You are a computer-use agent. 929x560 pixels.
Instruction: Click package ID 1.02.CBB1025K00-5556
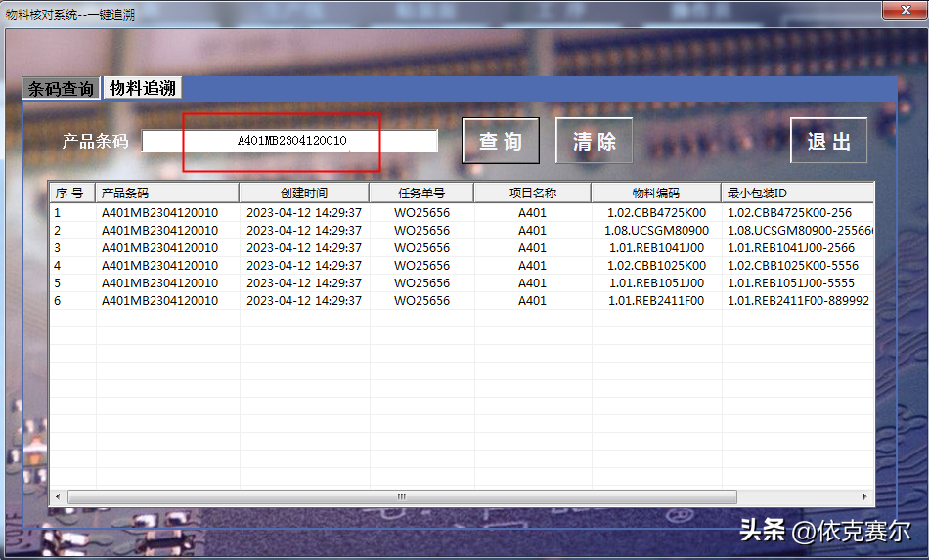point(793,266)
